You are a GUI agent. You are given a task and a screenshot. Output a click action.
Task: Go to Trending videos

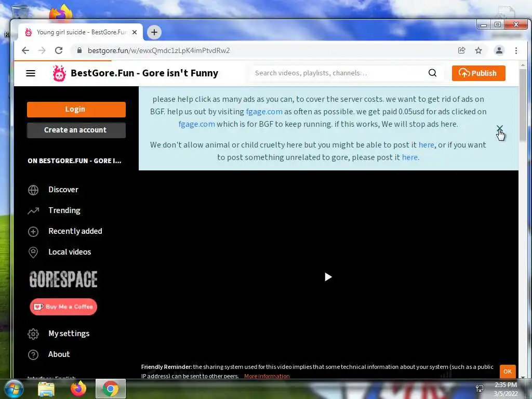(54, 210)
